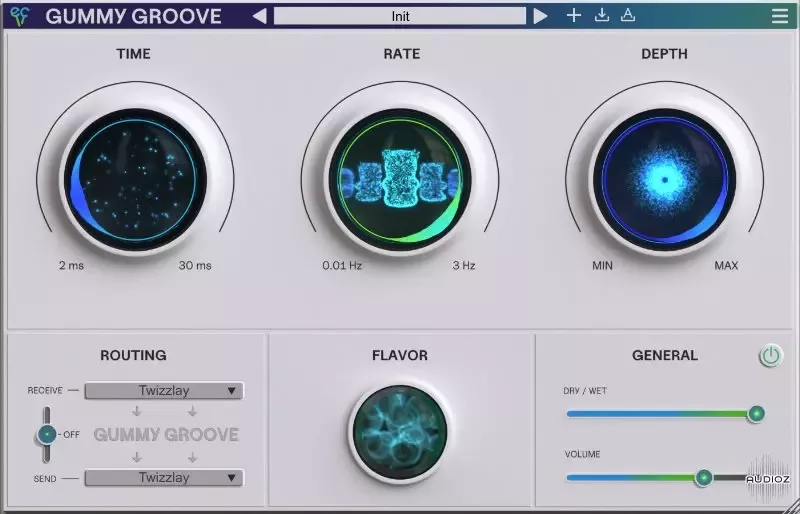The image size is (800, 514).
Task: Add new preset with plus icon
Action: coord(574,16)
